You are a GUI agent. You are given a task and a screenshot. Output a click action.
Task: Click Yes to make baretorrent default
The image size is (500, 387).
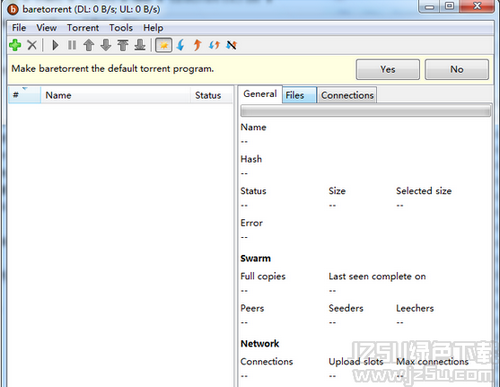tap(388, 69)
